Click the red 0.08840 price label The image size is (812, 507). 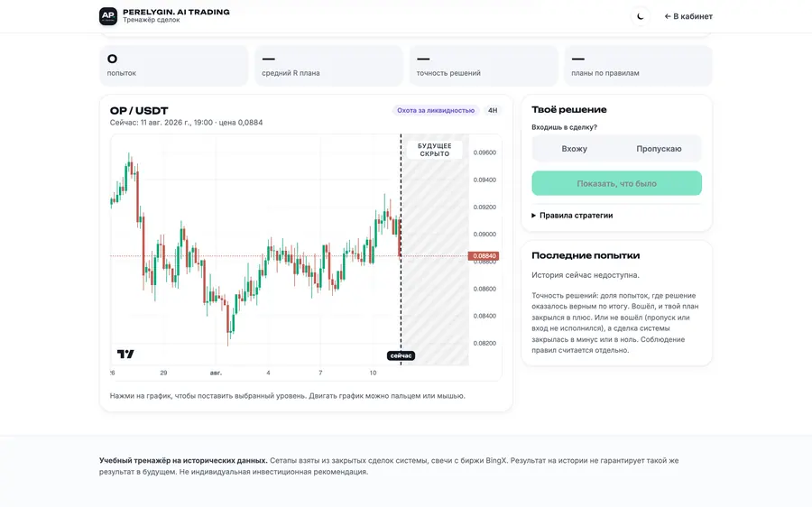484,256
